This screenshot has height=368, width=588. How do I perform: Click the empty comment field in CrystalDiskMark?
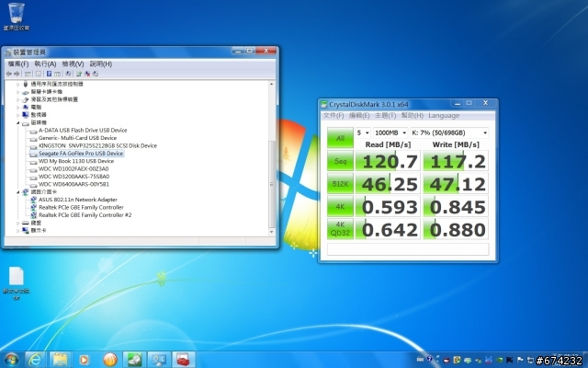408,249
